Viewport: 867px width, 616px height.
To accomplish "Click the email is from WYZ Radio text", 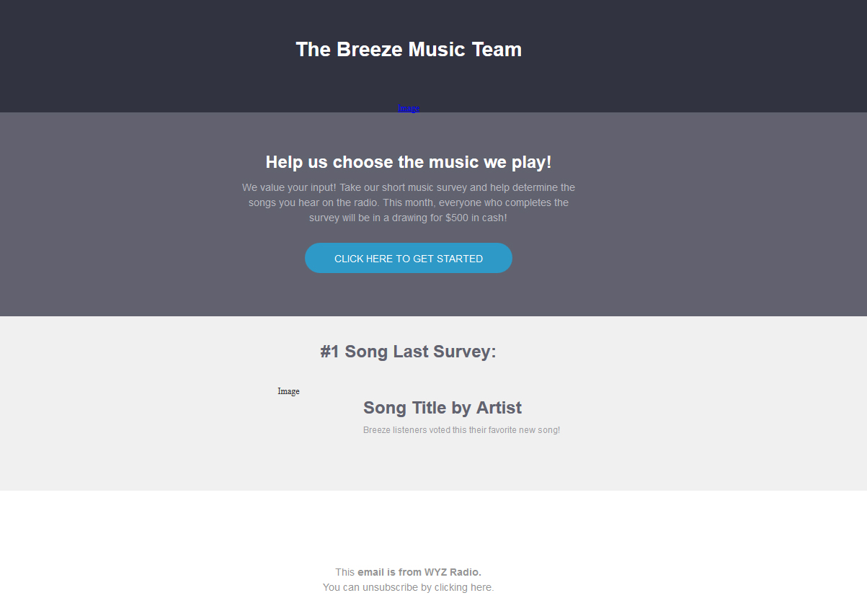I will (419, 572).
